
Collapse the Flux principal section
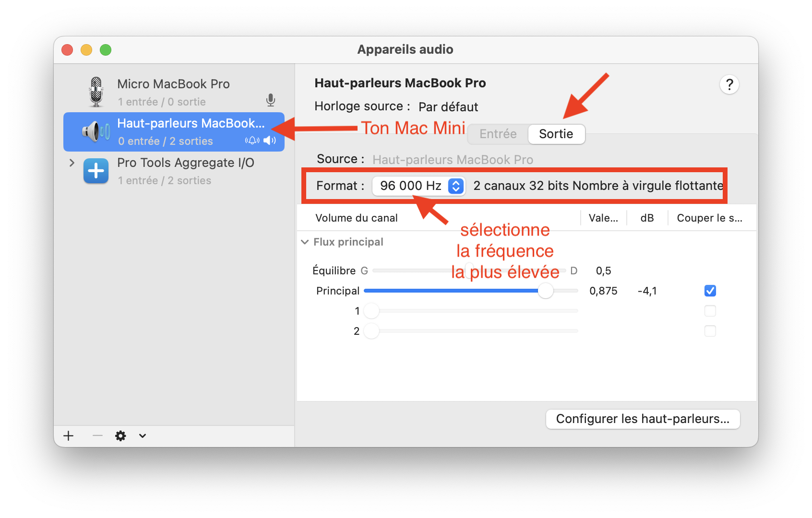[305, 242]
